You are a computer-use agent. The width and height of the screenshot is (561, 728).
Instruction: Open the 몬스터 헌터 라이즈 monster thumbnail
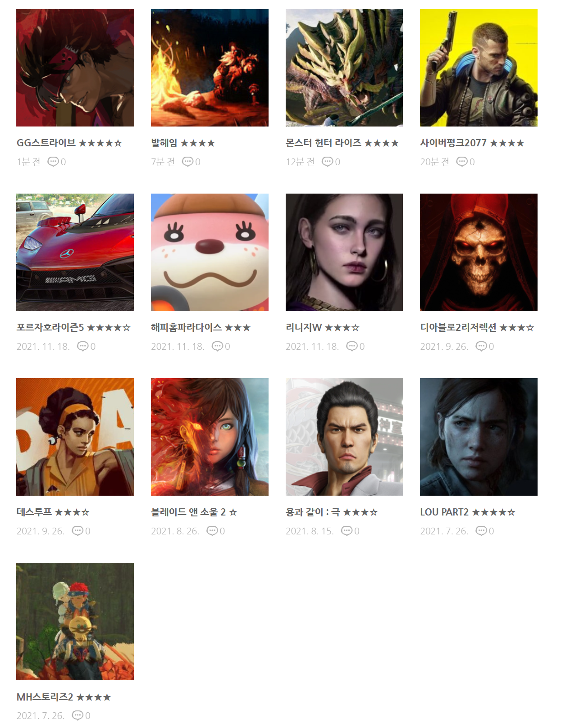(x=344, y=68)
